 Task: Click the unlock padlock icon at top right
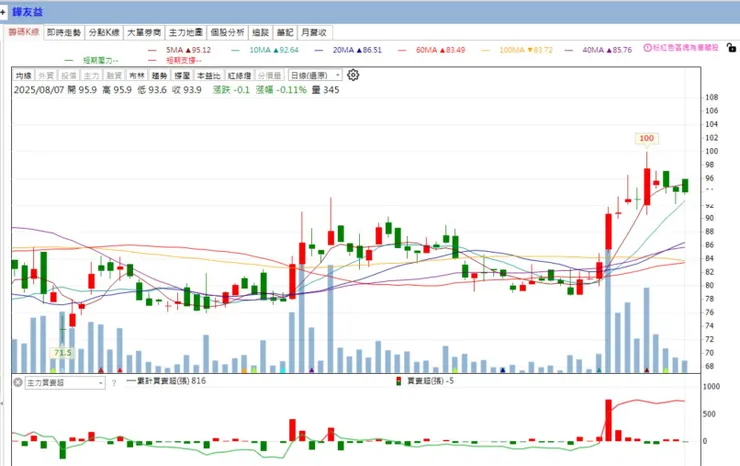pyautogui.click(x=731, y=47)
